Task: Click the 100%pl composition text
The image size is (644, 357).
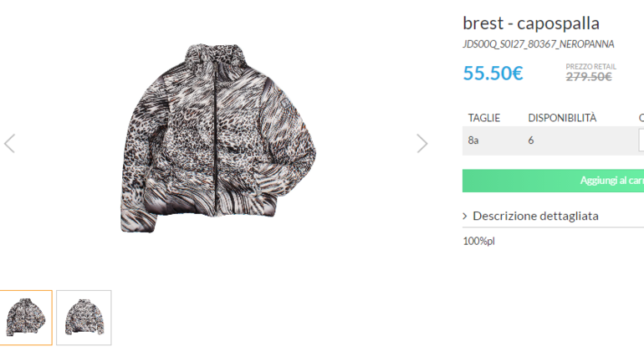Action: coord(479,241)
